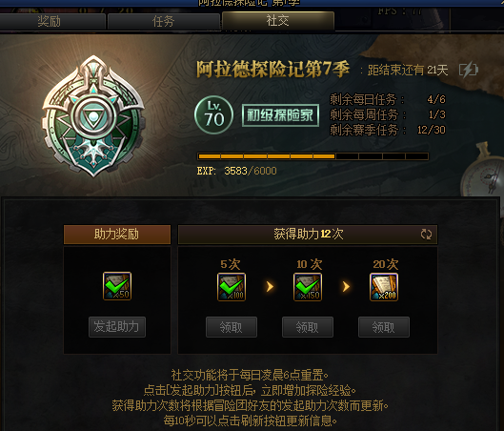Viewport: 504px width, 431px height.
Task: Click the 5次 x100 reward icon
Action: coord(232,287)
